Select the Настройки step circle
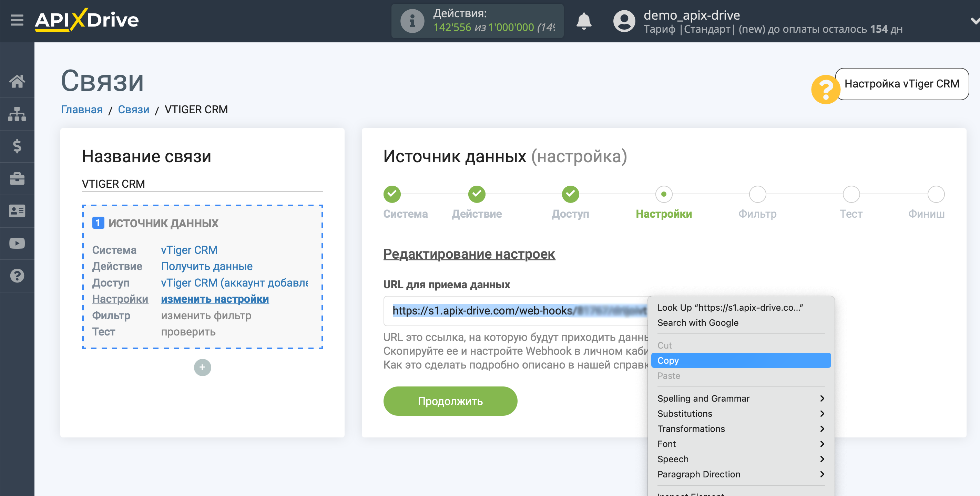This screenshot has width=980, height=496. 664,194
